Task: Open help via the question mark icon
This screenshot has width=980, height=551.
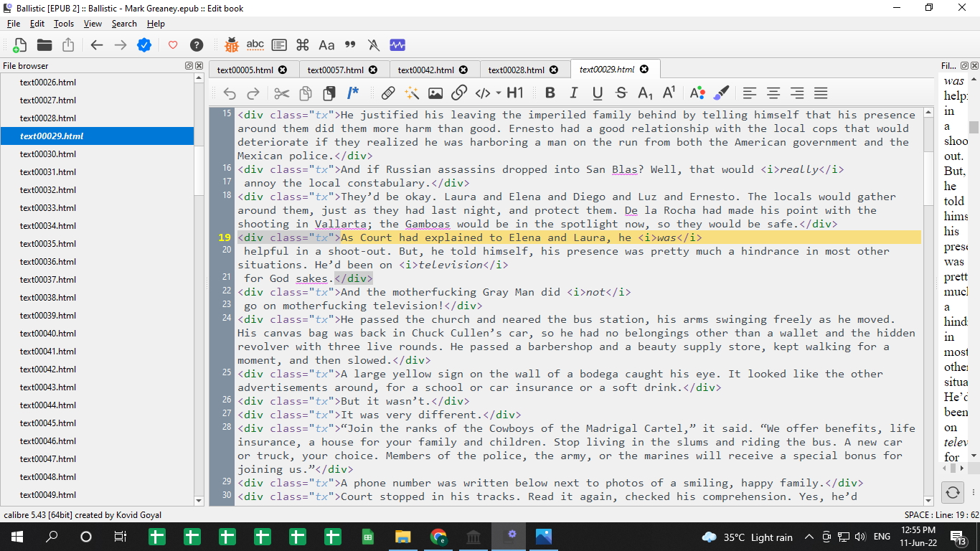Action: click(x=197, y=45)
